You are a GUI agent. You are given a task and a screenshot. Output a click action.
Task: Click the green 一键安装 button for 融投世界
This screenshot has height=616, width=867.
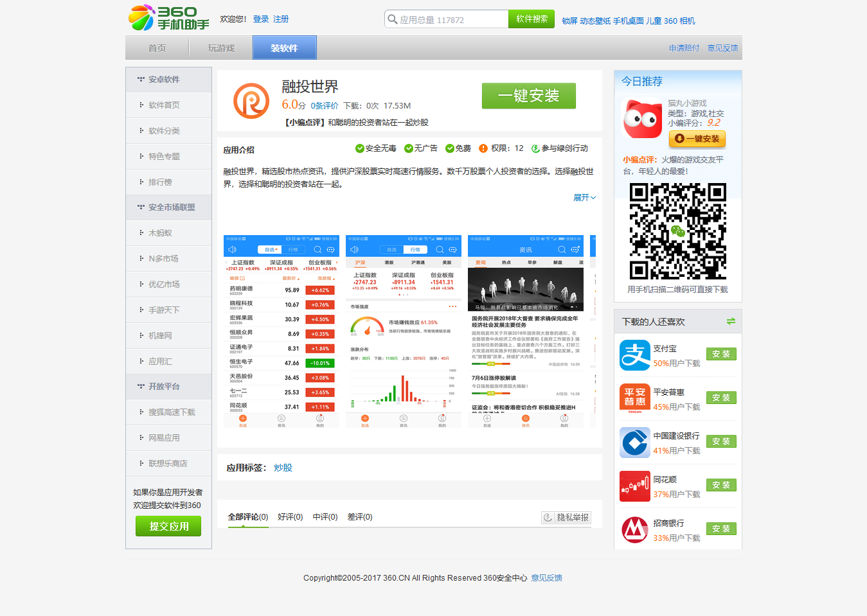(x=529, y=96)
